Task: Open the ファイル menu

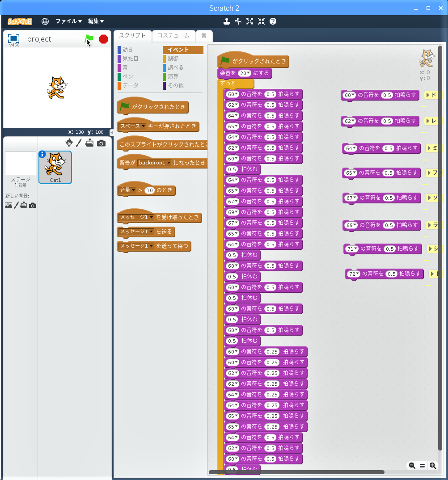Action: pos(68,21)
